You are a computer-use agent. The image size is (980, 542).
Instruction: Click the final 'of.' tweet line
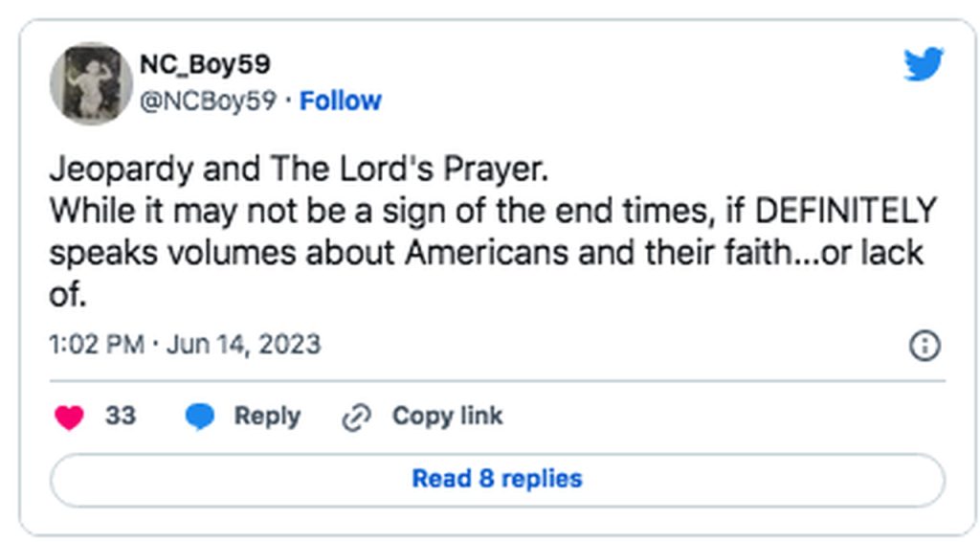coord(68,294)
